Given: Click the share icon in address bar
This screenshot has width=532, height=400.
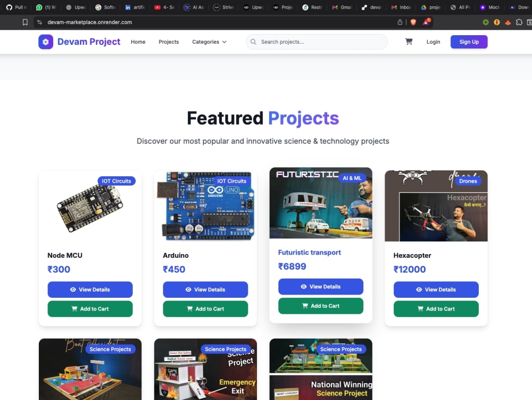Looking at the screenshot, I should click(400, 22).
